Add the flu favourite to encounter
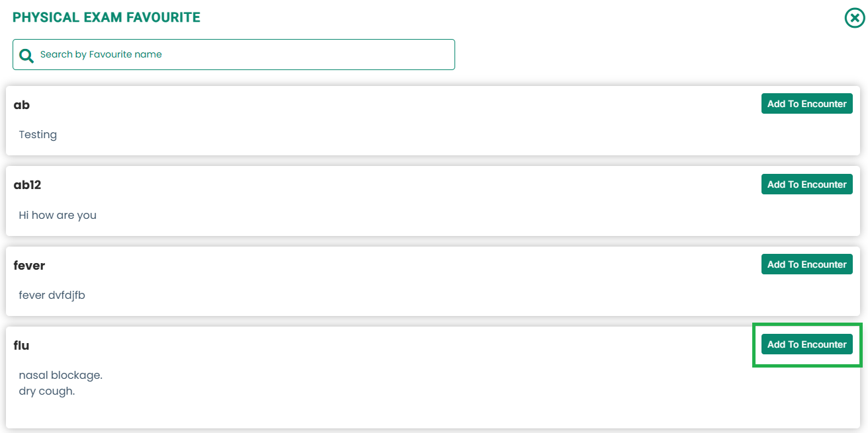 (x=807, y=344)
